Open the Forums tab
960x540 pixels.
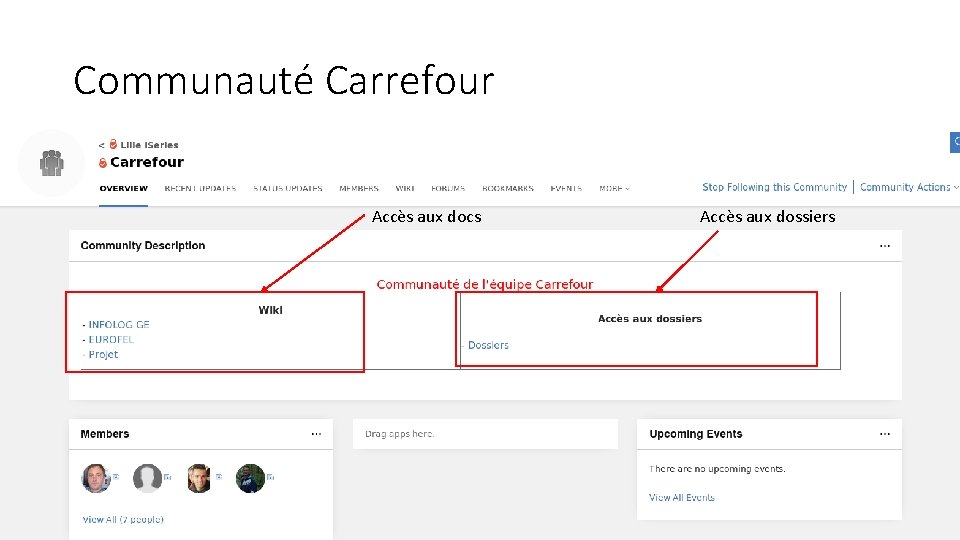(448, 189)
